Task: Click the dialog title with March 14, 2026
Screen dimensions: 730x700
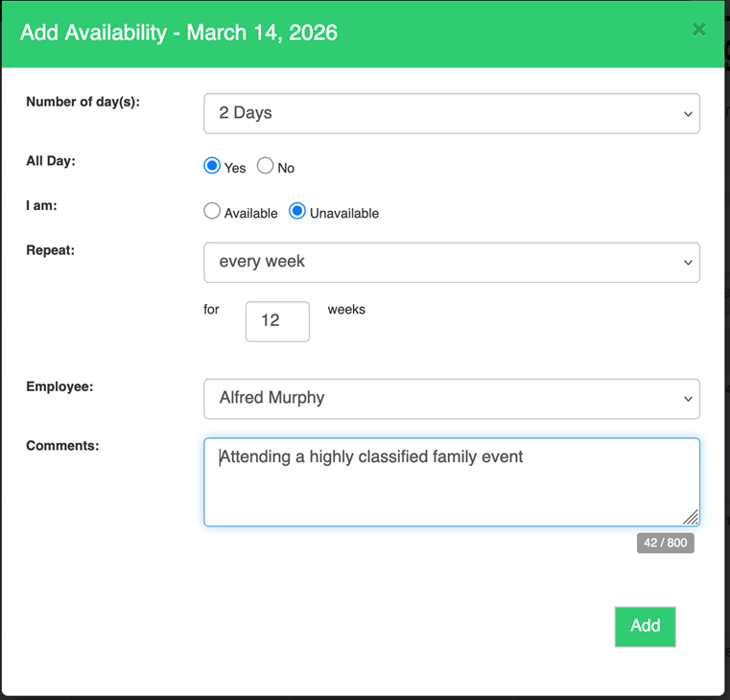Action: (x=179, y=33)
